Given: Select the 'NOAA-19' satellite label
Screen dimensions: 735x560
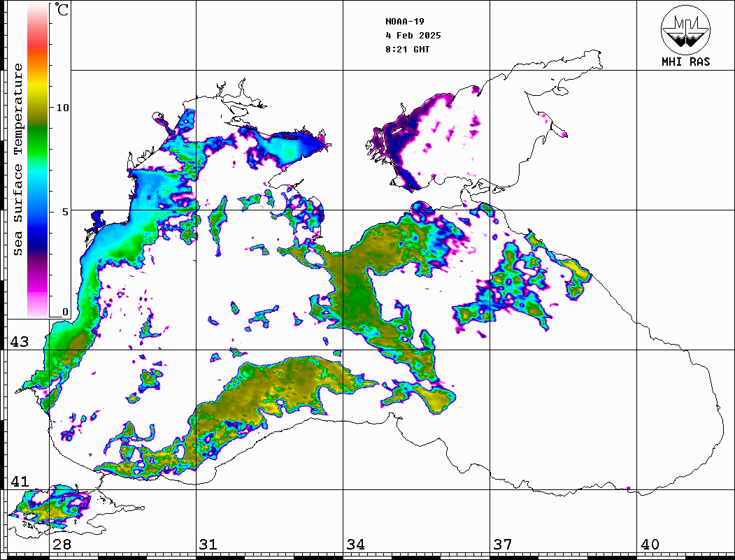Looking at the screenshot, I should (x=404, y=22).
